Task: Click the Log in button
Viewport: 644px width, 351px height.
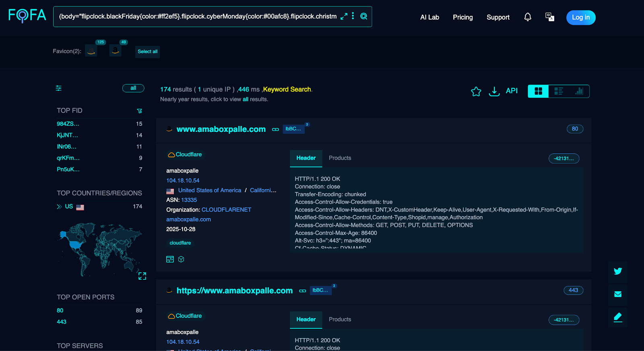Action: coord(581,17)
